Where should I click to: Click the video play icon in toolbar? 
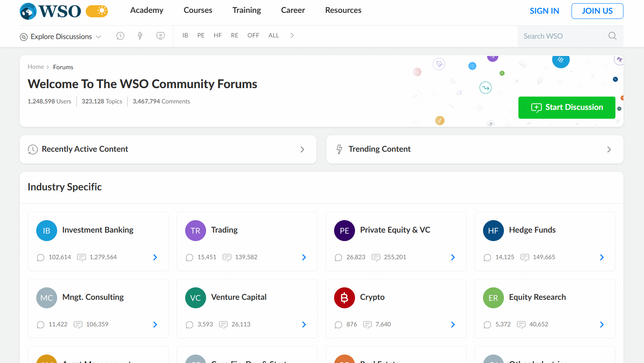click(161, 36)
